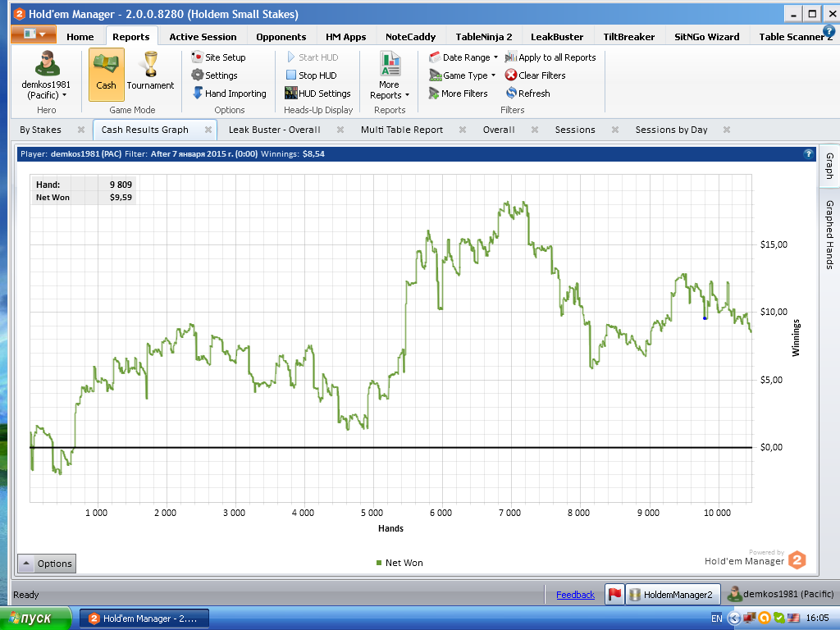The height and width of the screenshot is (630, 840).
Task: Click the ribbon help question mark icon
Action: pyautogui.click(x=829, y=31)
